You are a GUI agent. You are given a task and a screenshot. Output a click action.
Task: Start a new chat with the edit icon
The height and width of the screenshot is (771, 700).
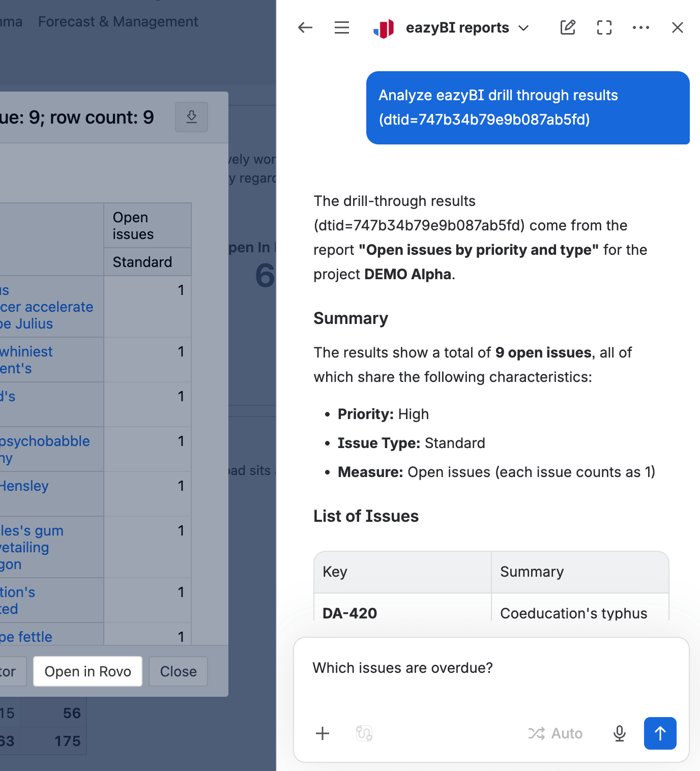[568, 27]
